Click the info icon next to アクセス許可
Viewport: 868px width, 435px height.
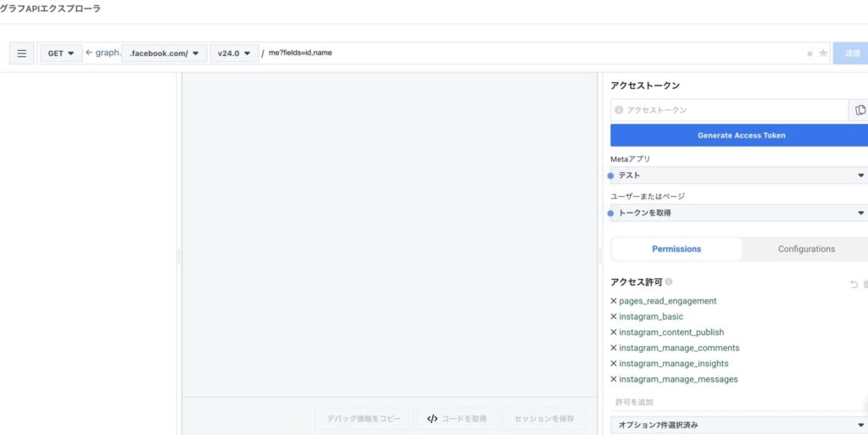(x=669, y=282)
